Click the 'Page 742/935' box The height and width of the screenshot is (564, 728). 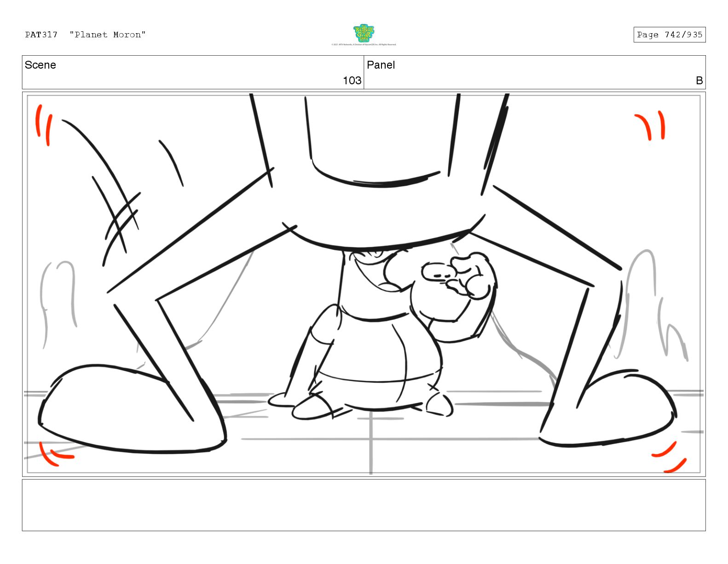point(670,35)
